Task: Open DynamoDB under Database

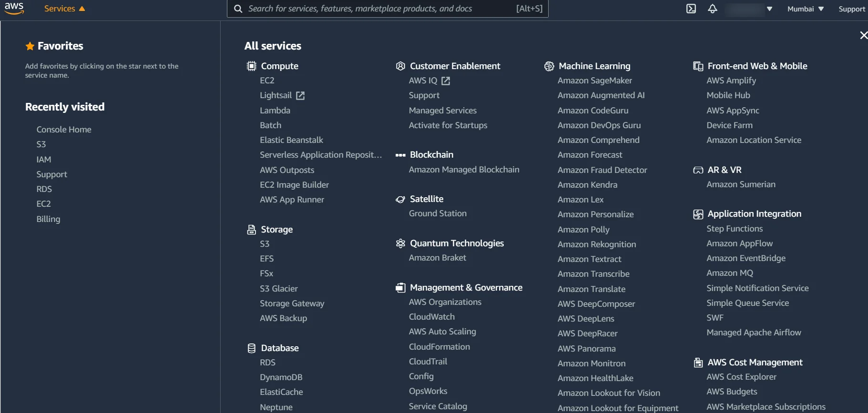Action: tap(281, 377)
